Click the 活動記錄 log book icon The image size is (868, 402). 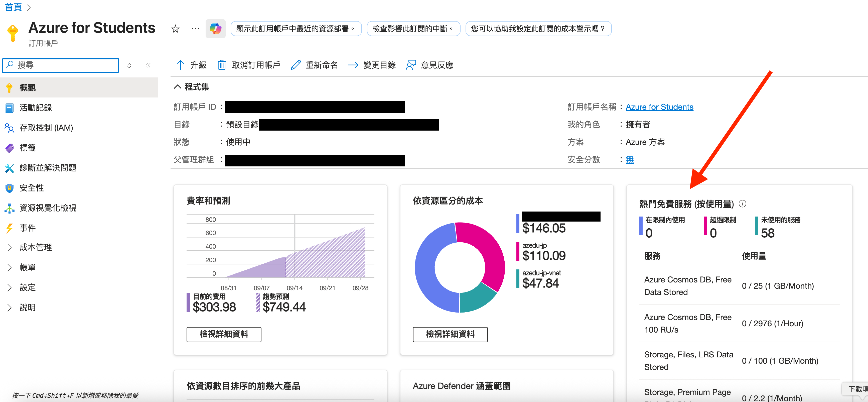[10, 108]
